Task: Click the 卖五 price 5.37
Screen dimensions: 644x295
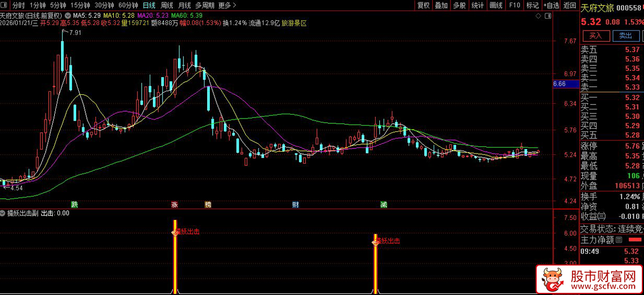Action: pos(632,50)
